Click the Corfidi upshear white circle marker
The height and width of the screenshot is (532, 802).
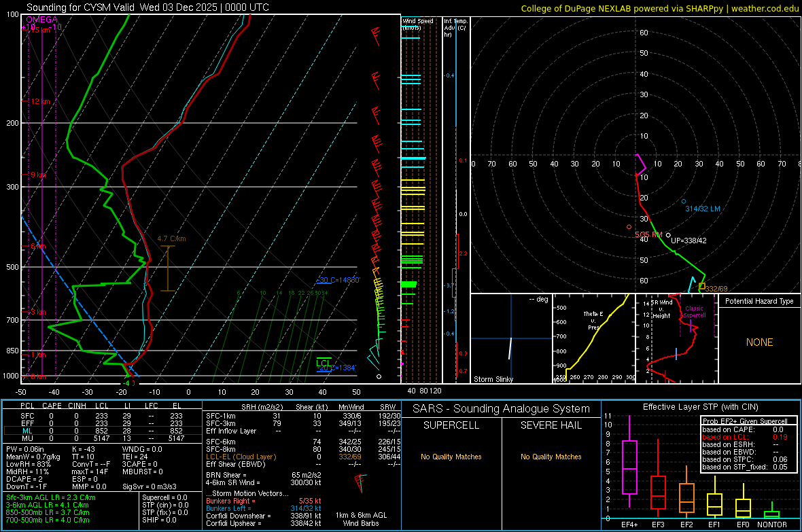(668, 235)
